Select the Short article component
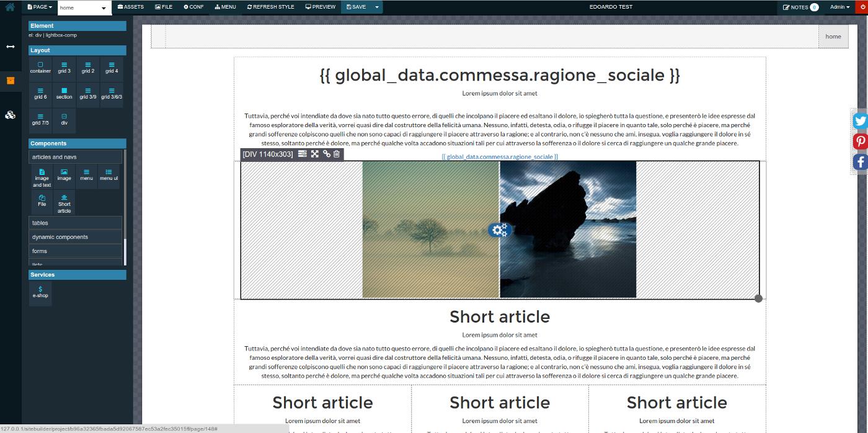The image size is (868, 433). (x=64, y=203)
